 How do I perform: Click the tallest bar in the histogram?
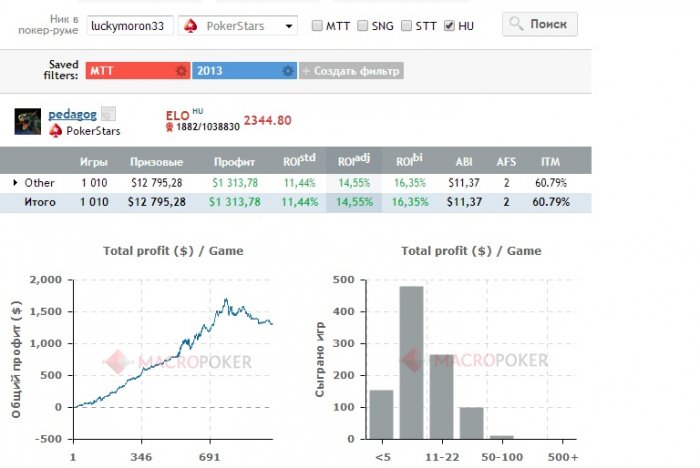pyautogui.click(x=412, y=363)
